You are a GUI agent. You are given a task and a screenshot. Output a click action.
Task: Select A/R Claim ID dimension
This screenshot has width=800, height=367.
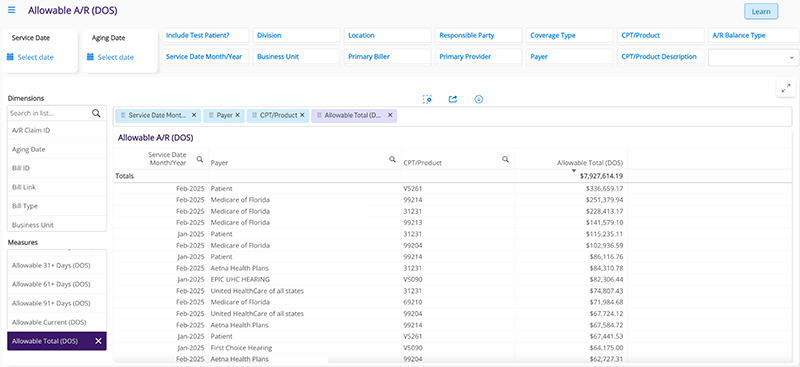coord(57,130)
